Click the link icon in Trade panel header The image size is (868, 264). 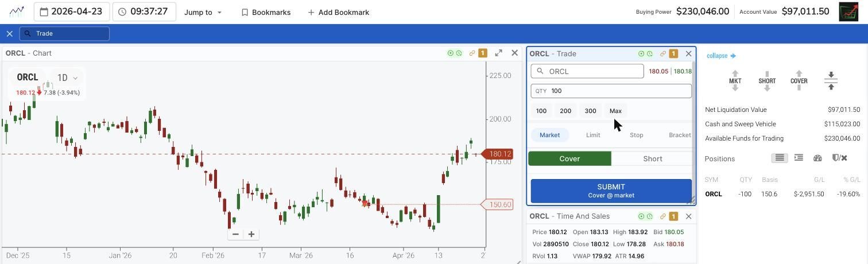click(662, 54)
